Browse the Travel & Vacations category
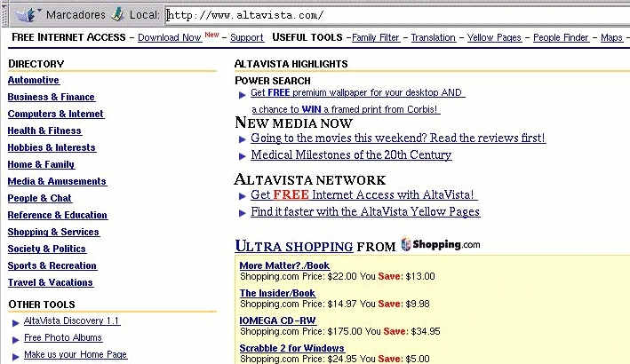Screen dimensions: 630x364 [51, 282]
